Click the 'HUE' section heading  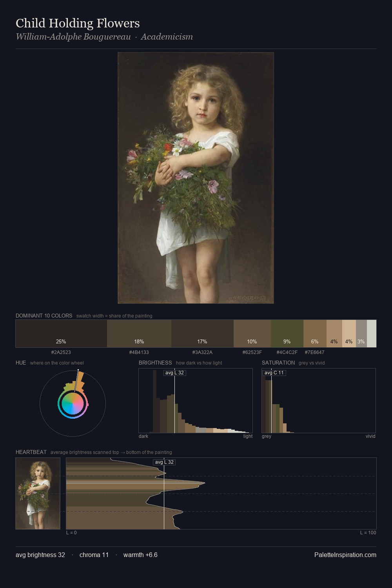point(21,363)
